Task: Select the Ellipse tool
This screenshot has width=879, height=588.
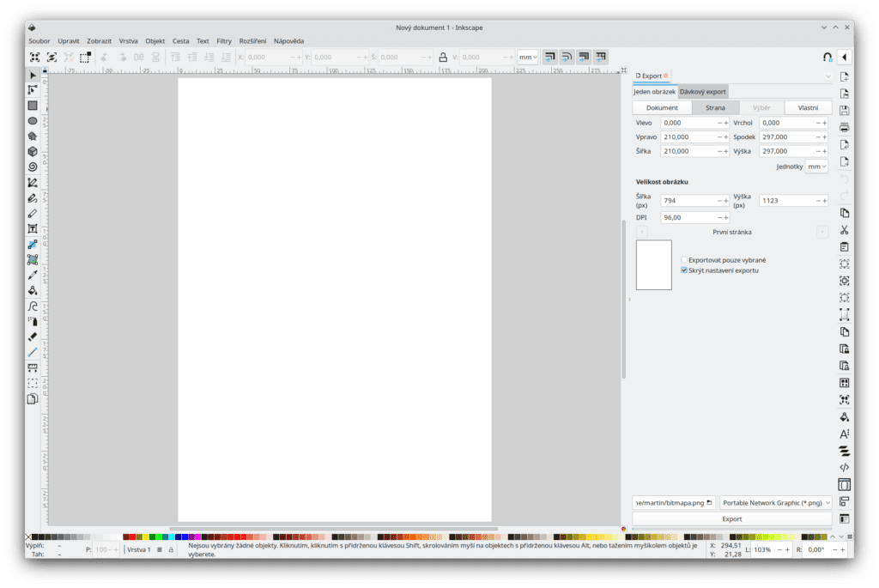Action: pos(33,121)
